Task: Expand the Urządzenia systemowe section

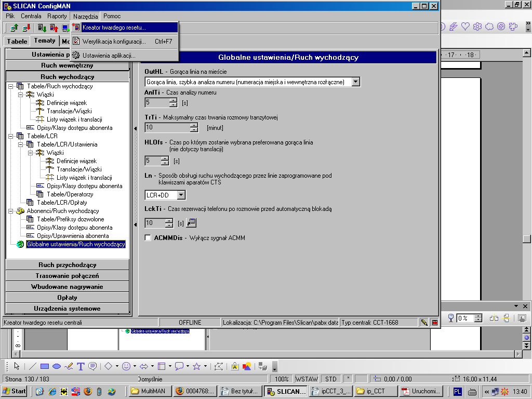Action: tap(67, 309)
